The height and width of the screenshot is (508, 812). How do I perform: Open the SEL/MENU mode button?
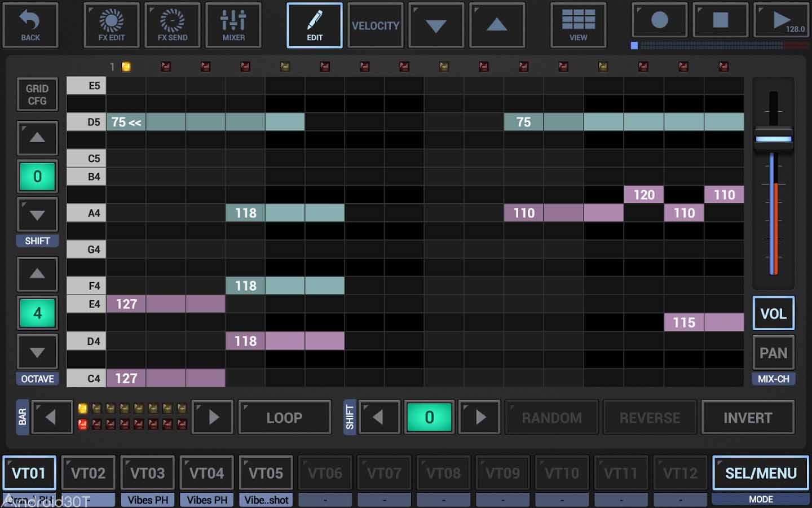tap(761, 473)
